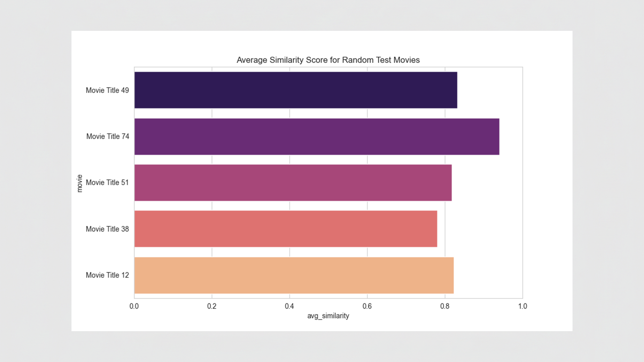The height and width of the screenshot is (362, 644).
Task: Click the 'Movie Title 38' axis label
Action: coord(107,229)
